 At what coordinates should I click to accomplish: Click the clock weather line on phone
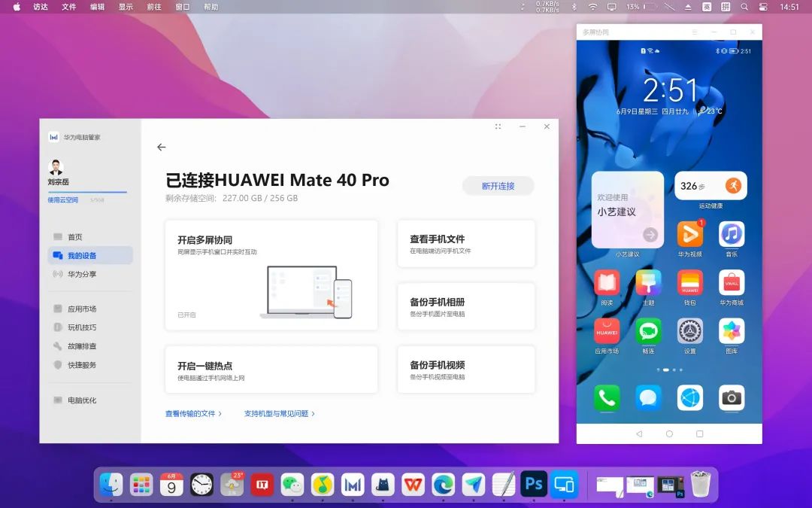[669, 111]
